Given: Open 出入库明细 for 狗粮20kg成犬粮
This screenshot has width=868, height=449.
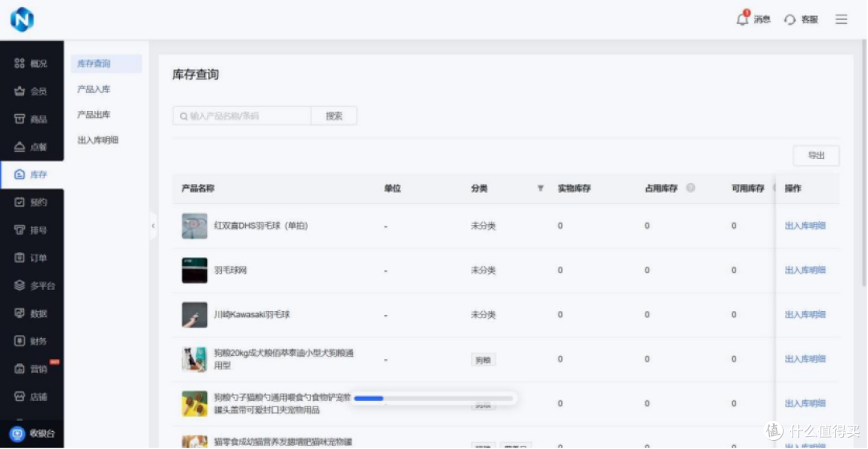Looking at the screenshot, I should 805,359.
